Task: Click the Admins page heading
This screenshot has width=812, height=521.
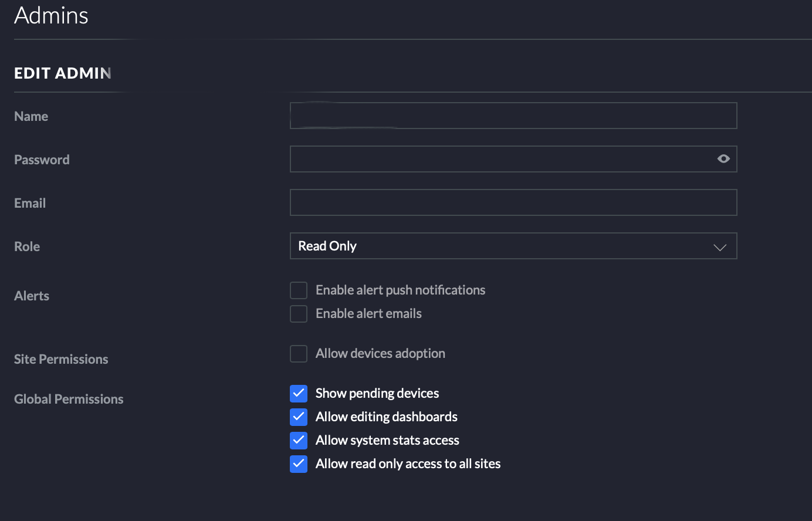Action: pyautogui.click(x=51, y=15)
